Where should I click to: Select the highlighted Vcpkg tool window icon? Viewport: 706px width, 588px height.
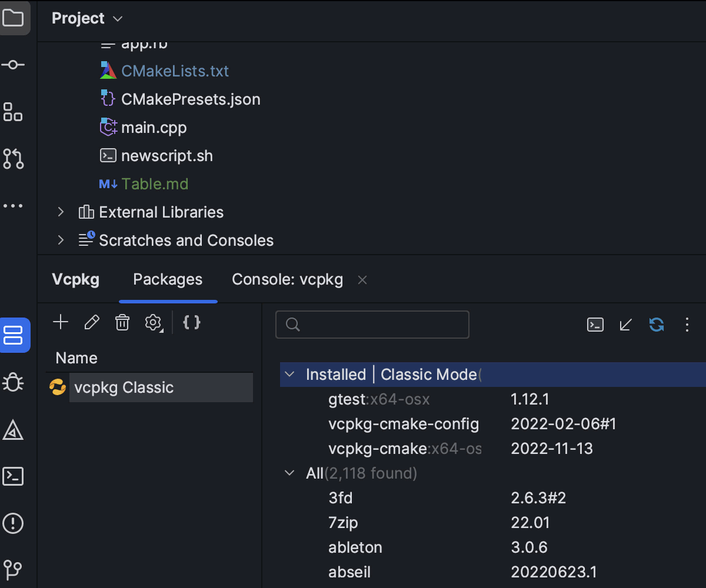point(15,335)
